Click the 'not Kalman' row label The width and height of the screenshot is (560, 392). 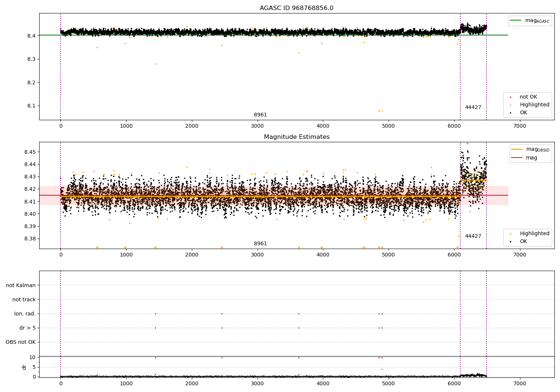pos(21,285)
